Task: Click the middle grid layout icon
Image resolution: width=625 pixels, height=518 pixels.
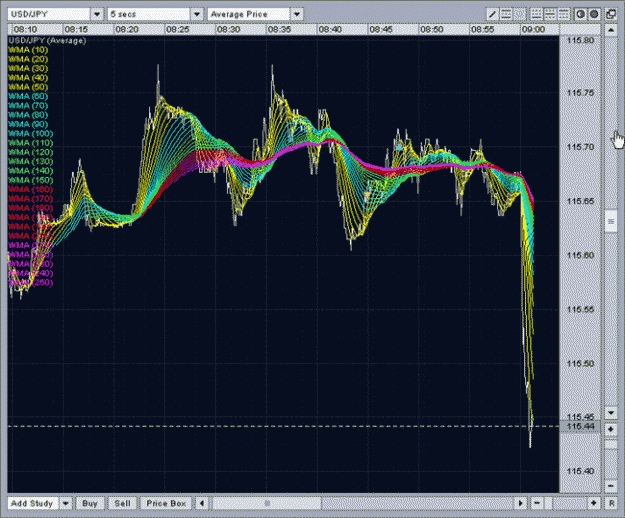Action: tap(550, 14)
